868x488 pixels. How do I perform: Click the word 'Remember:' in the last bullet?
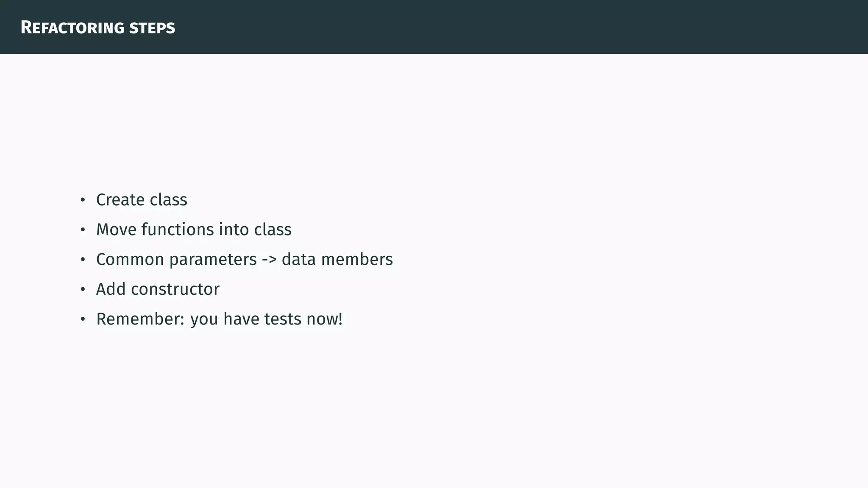pyautogui.click(x=140, y=319)
